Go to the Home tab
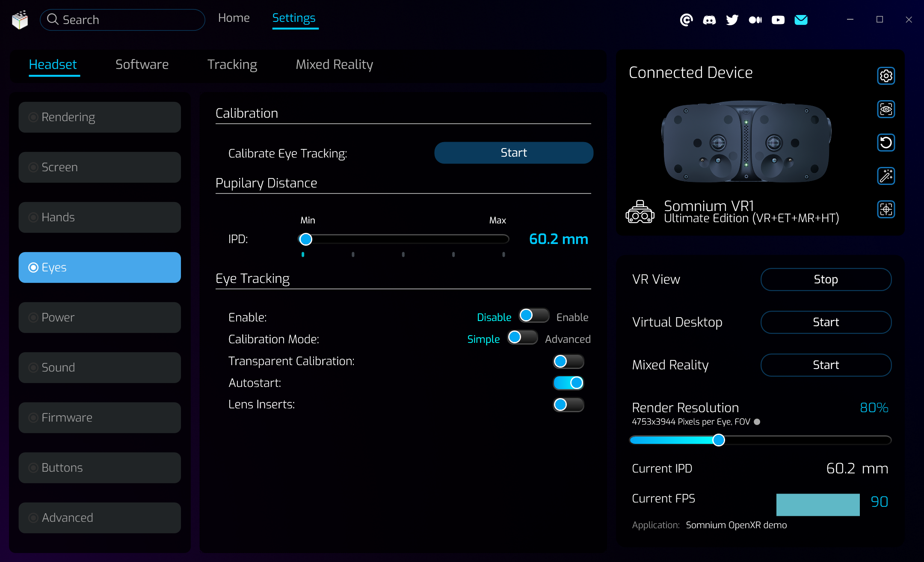Viewport: 924px width, 562px height. (x=234, y=18)
